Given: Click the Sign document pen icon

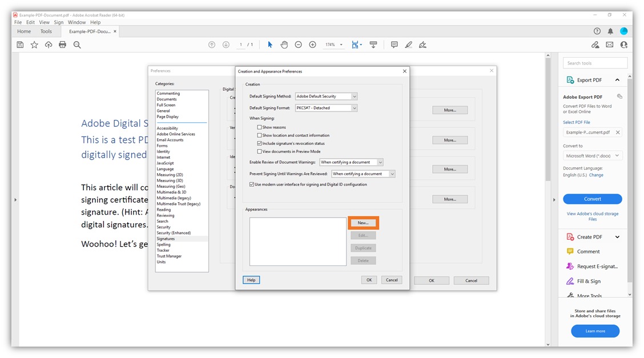Looking at the screenshot, I should pyautogui.click(x=422, y=45).
